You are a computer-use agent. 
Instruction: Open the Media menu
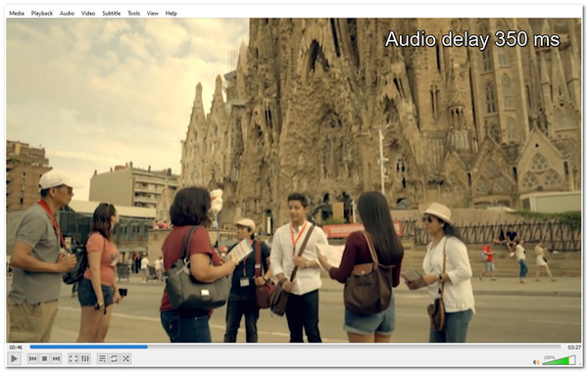(17, 13)
